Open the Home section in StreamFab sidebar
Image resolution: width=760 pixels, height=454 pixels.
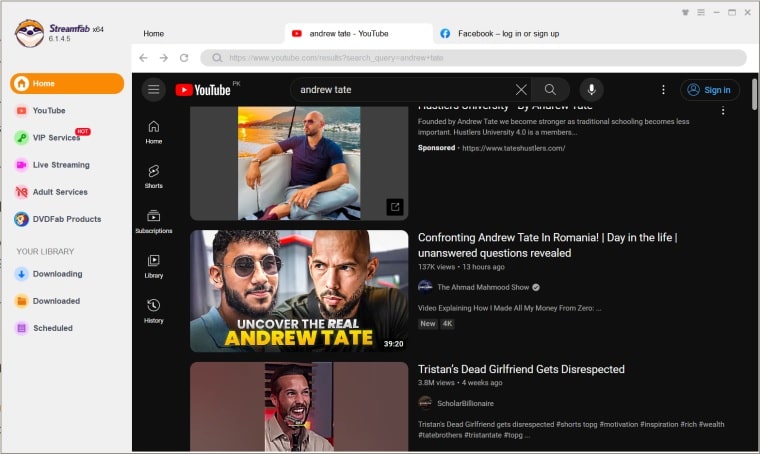67,83
